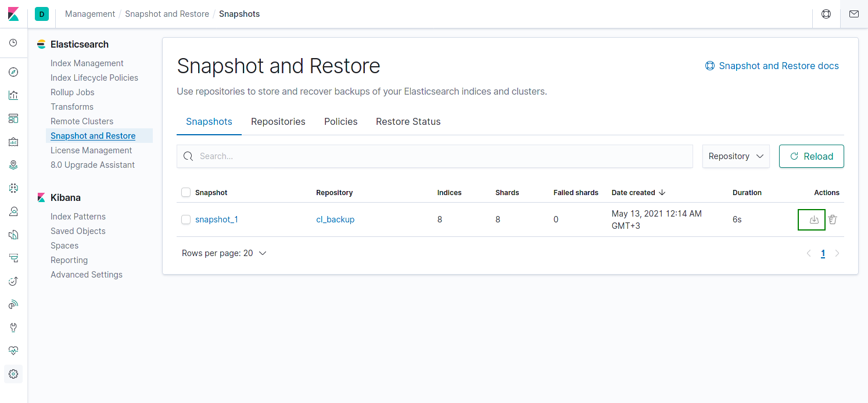The width and height of the screenshot is (868, 403).
Task: Open the Management gear icon in sidebar
Action: [x=13, y=374]
